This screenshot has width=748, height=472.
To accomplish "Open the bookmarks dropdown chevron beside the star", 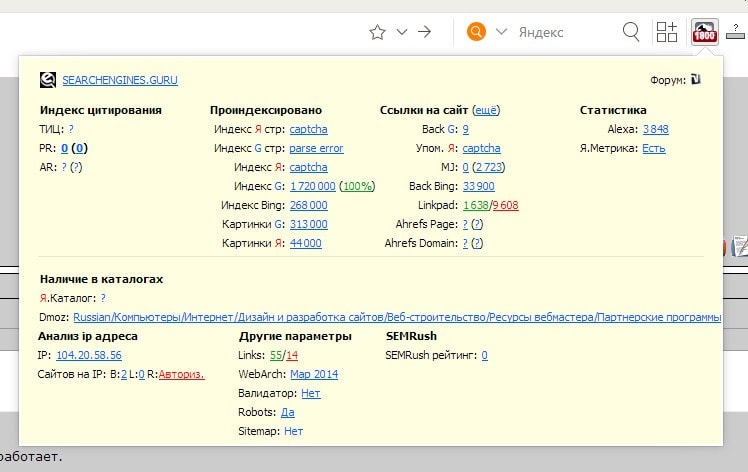I will 402,32.
